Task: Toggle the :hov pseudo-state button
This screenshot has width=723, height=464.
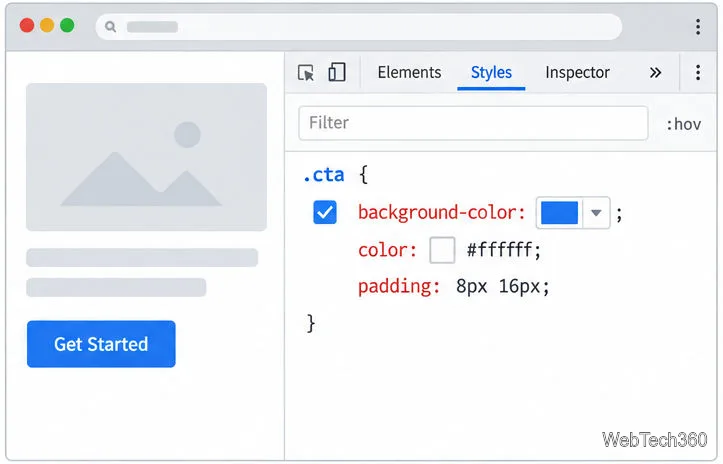Action: [x=683, y=124]
